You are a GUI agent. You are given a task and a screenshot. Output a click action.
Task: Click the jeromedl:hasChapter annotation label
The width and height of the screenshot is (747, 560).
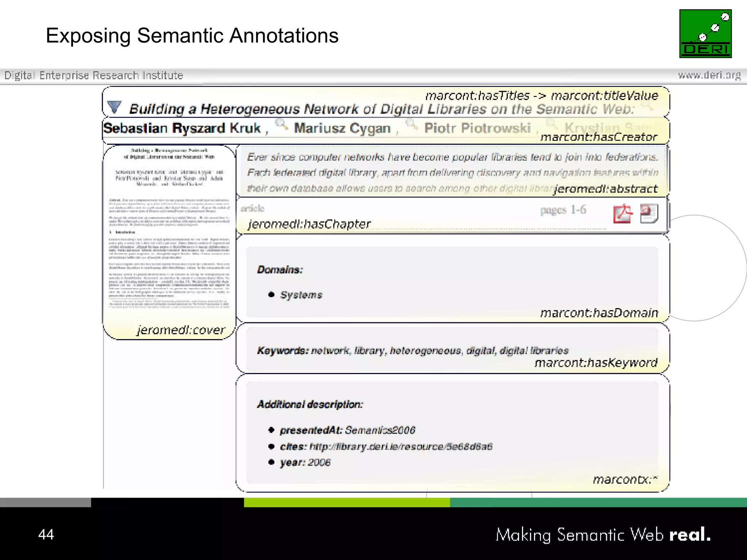pyautogui.click(x=309, y=224)
